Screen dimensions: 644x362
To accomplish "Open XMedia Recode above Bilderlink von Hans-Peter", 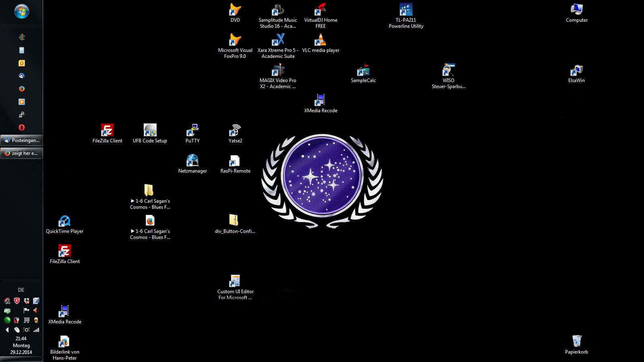I will (x=64, y=315).
